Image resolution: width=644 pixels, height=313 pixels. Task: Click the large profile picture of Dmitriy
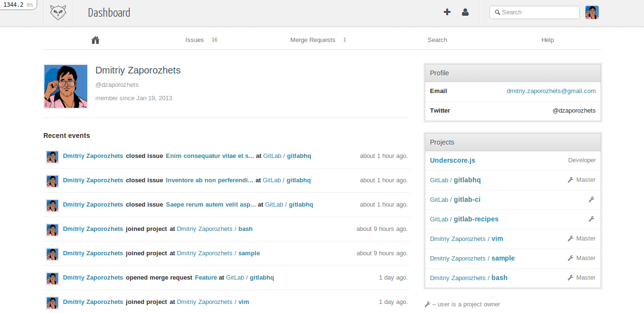(x=66, y=86)
